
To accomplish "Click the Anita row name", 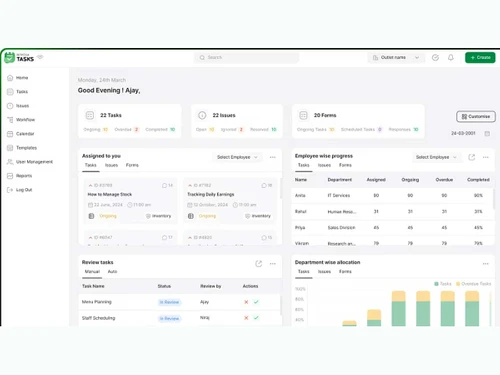I will click(300, 195).
